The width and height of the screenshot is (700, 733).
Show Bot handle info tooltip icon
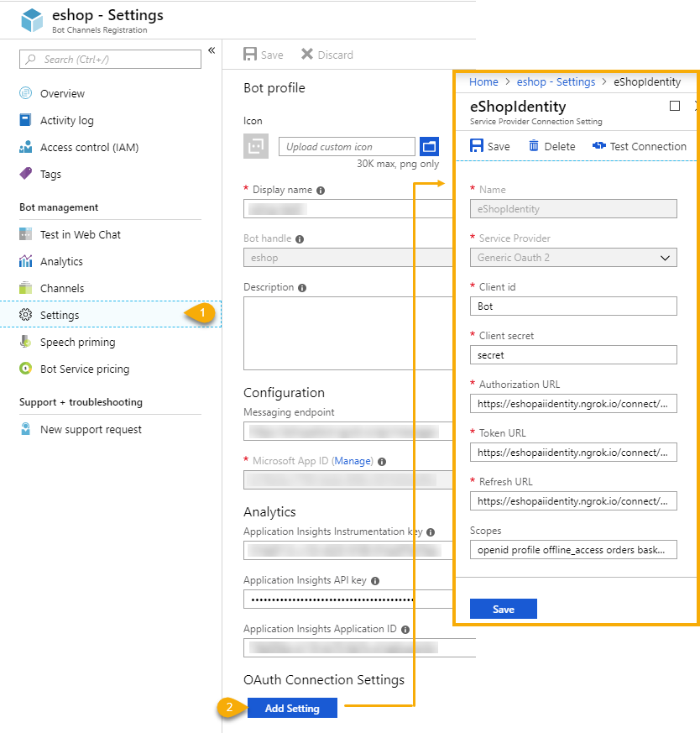tap(300, 239)
